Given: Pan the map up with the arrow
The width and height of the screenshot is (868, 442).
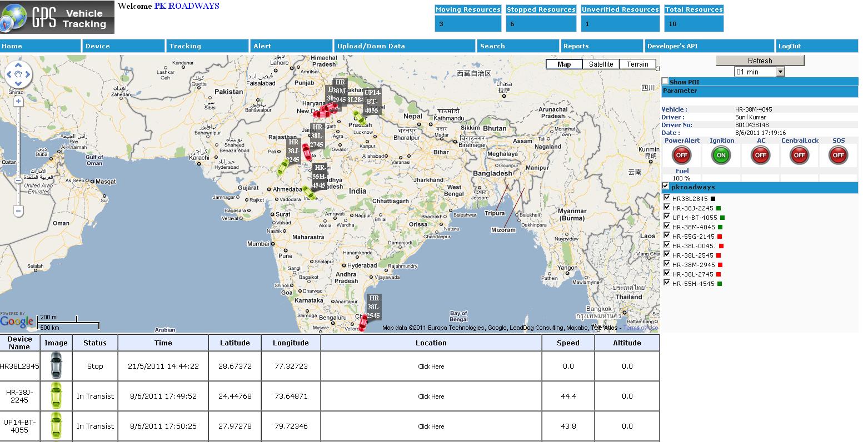Looking at the screenshot, I should tap(19, 65).
